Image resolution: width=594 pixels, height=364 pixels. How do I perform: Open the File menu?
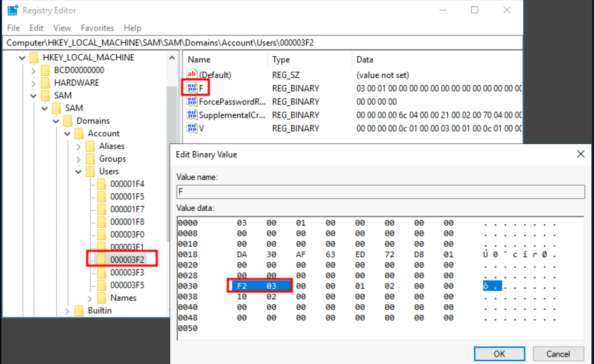[14, 28]
